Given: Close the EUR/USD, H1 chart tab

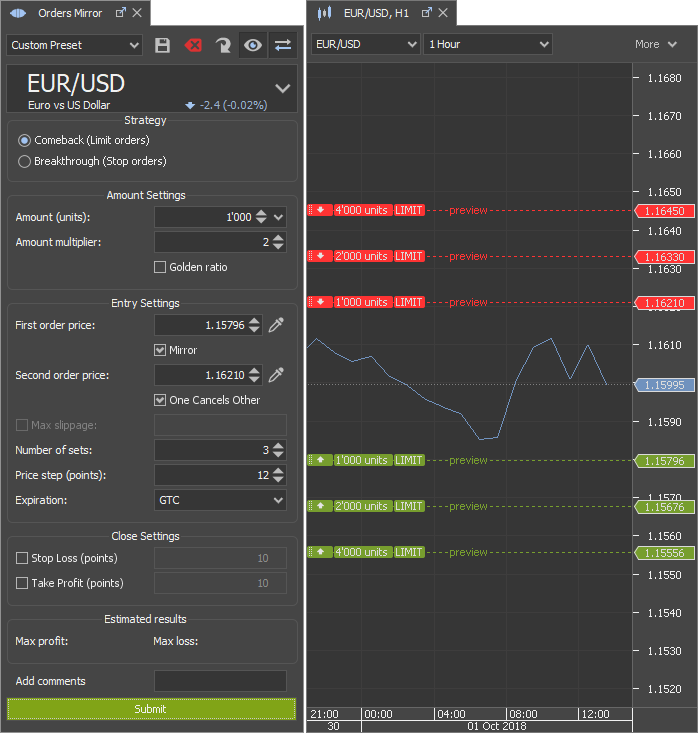Looking at the screenshot, I should tap(443, 13).
